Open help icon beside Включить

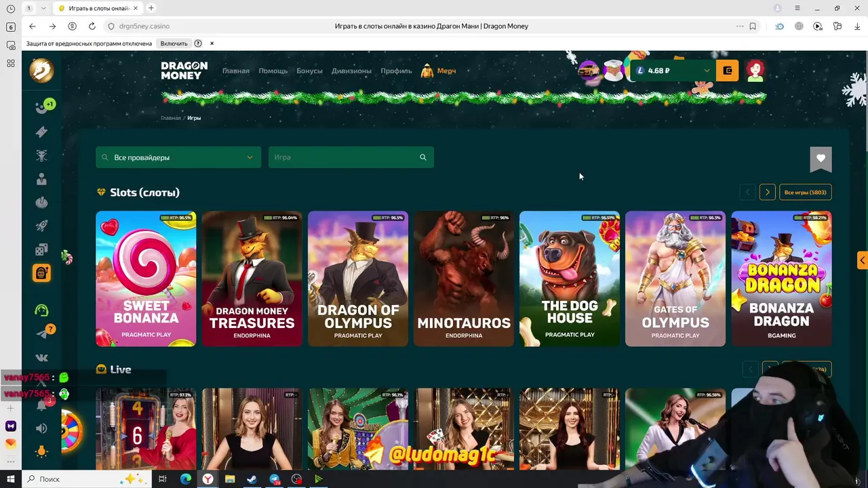[x=198, y=43]
